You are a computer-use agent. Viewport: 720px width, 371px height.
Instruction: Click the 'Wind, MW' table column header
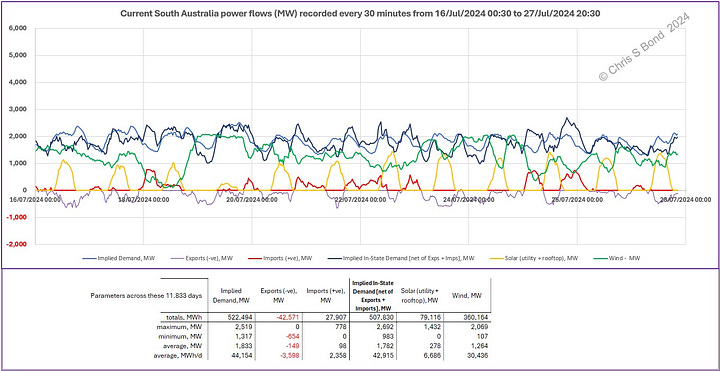[x=467, y=296]
